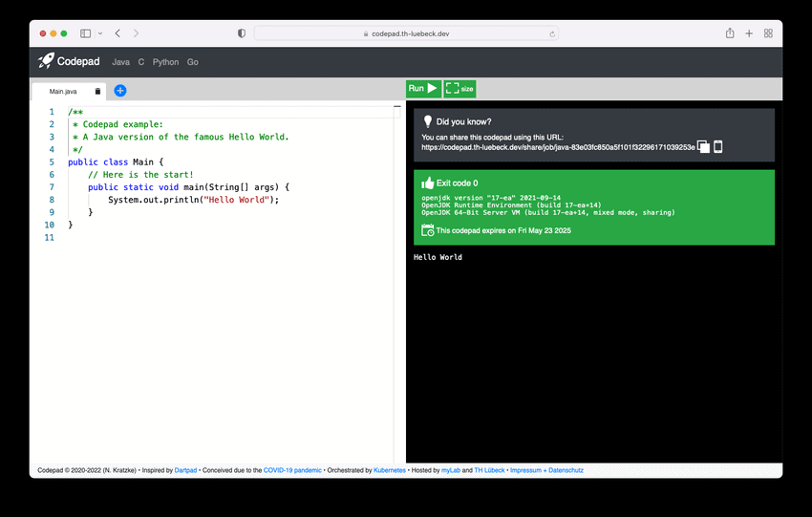Select Python in the top menu
The height and width of the screenshot is (517, 812).
click(165, 62)
